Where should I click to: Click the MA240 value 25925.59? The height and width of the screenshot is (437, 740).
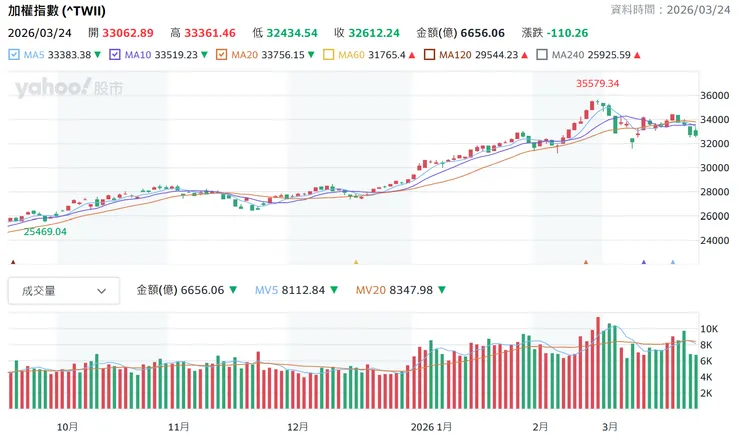coord(609,55)
